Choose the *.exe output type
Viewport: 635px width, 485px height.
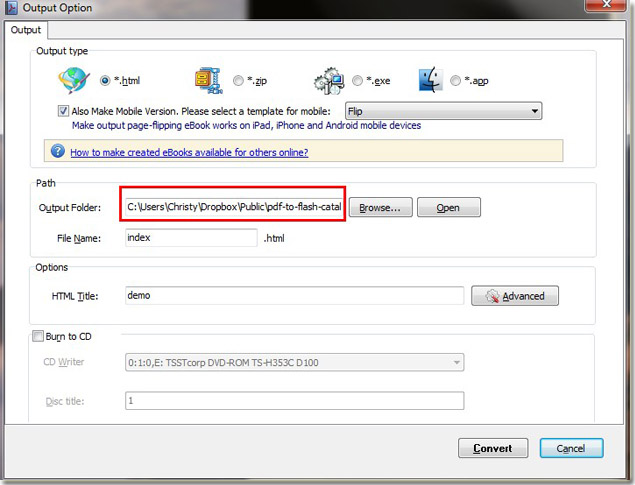357,80
